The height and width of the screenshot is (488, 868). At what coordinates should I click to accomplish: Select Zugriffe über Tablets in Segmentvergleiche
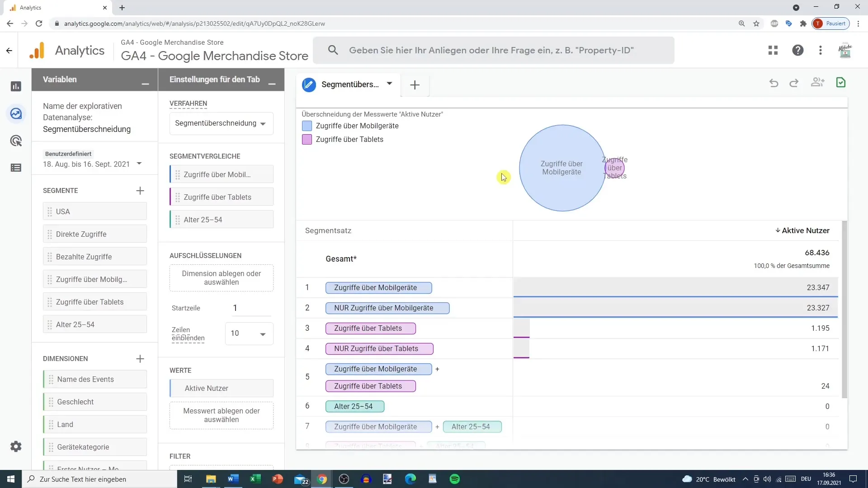221,197
